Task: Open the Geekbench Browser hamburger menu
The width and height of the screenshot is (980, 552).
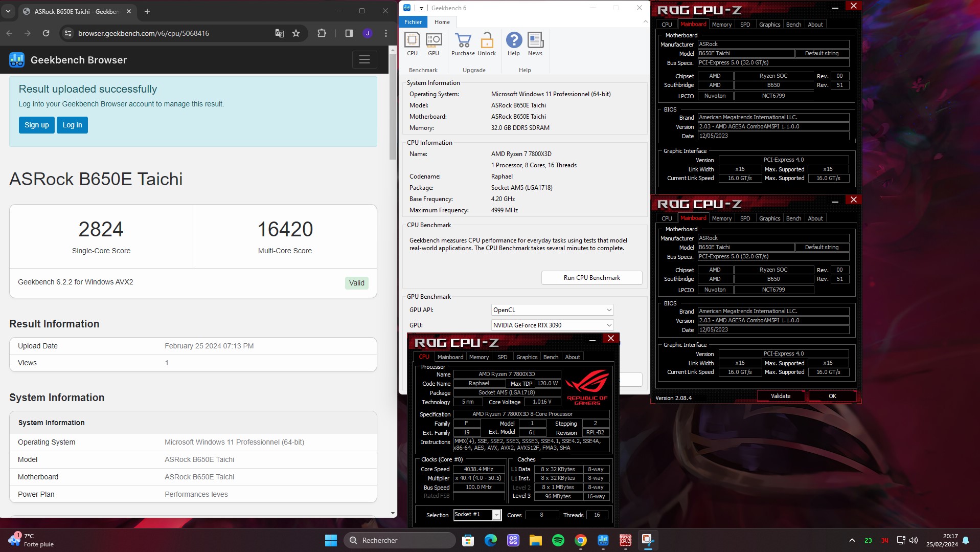Action: click(364, 60)
